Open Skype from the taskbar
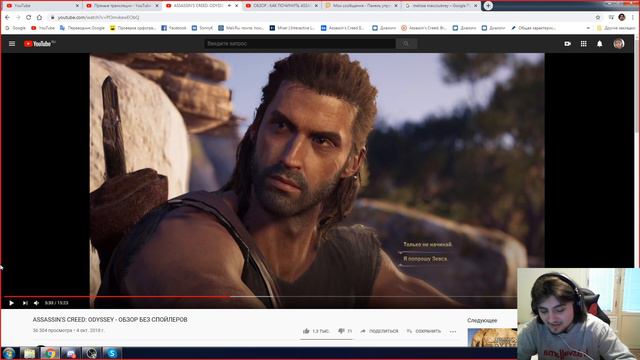The width and height of the screenshot is (640, 360). 112,353
